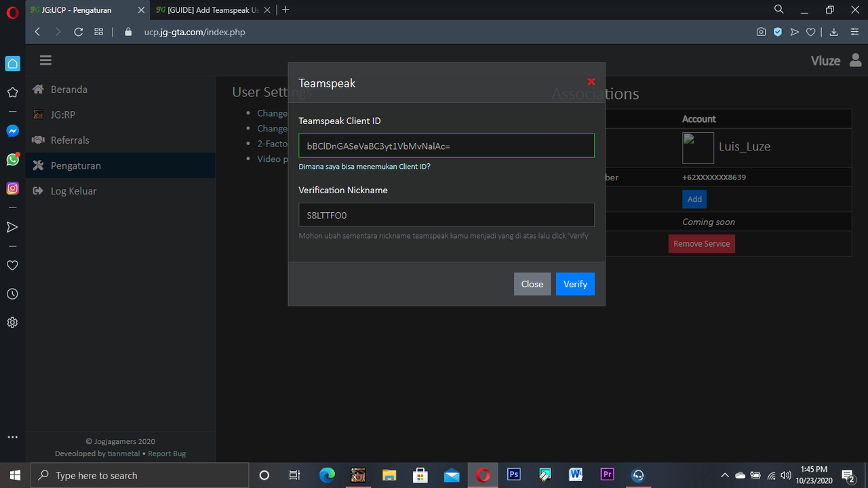This screenshot has height=488, width=868.
Task: Focus the Verification Nickname field
Action: pyautogui.click(x=446, y=215)
